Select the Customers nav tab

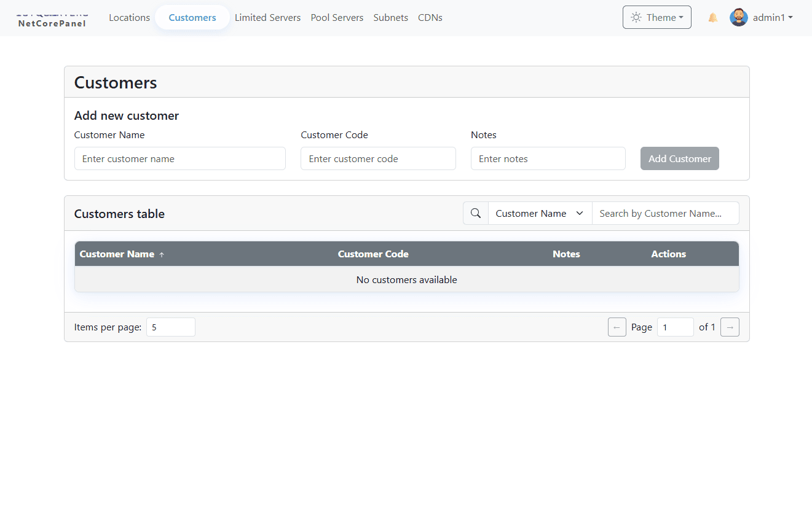click(192, 18)
